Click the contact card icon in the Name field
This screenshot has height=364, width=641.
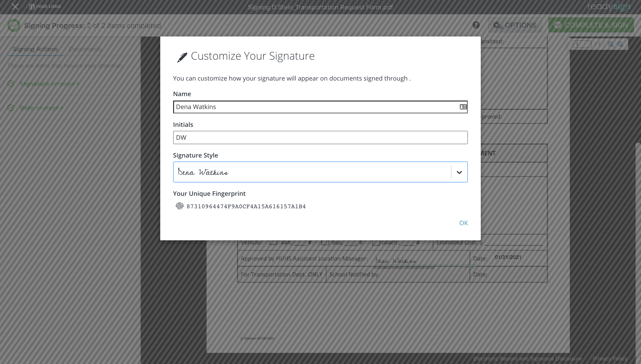(463, 107)
